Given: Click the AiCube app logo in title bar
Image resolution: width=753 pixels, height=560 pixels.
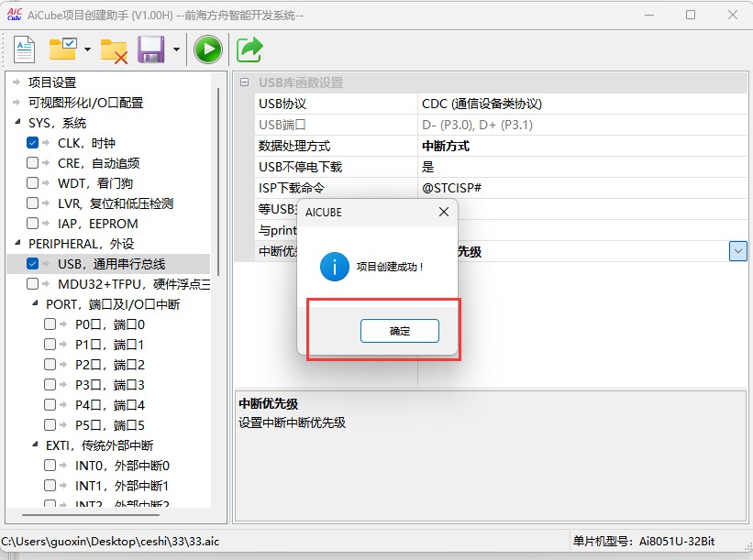Looking at the screenshot, I should (x=15, y=15).
